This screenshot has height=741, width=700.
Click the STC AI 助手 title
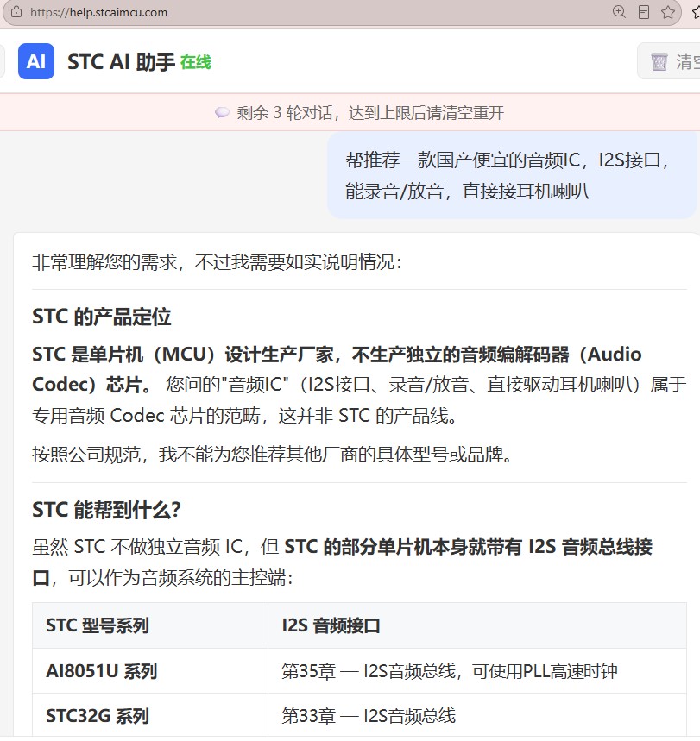click(121, 62)
